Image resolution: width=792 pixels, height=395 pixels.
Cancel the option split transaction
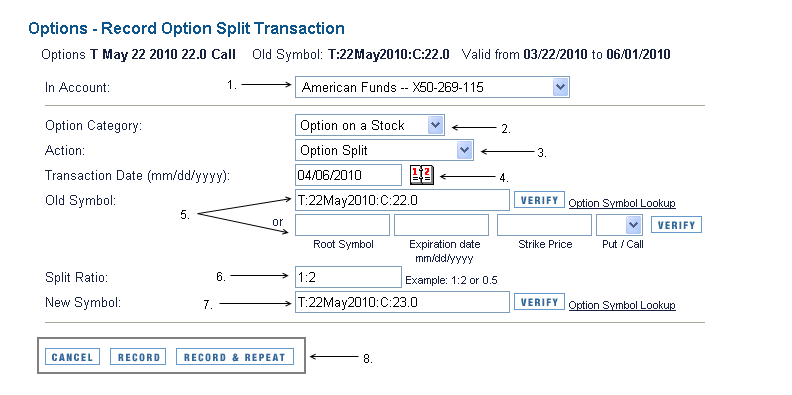coord(72,357)
